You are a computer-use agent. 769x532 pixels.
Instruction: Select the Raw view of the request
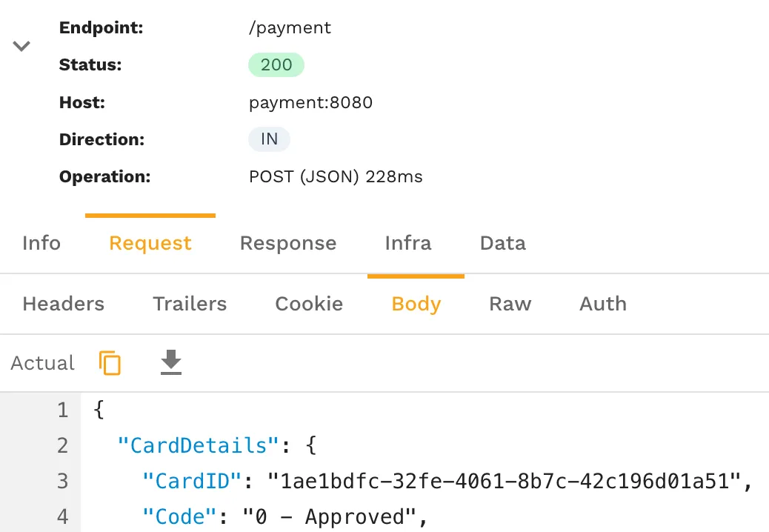pyautogui.click(x=510, y=304)
